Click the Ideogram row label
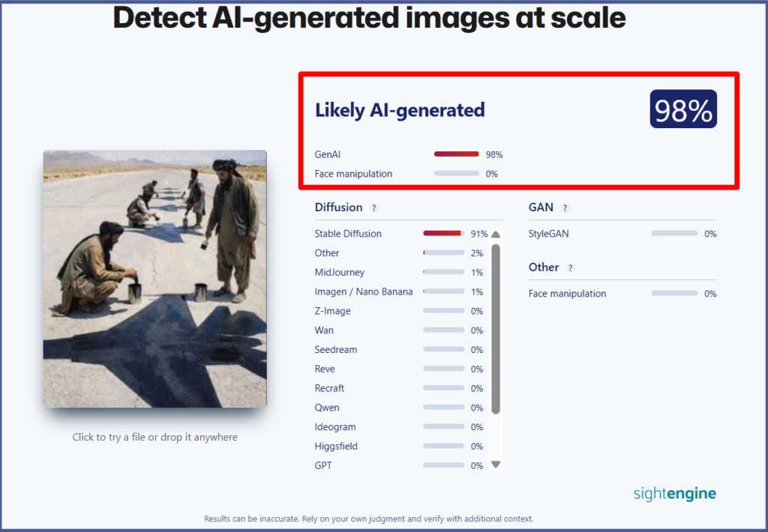This screenshot has height=532, width=768. 335,427
